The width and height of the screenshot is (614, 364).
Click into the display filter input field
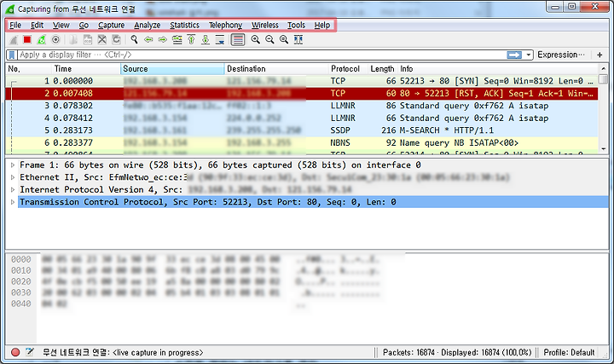click(262, 55)
